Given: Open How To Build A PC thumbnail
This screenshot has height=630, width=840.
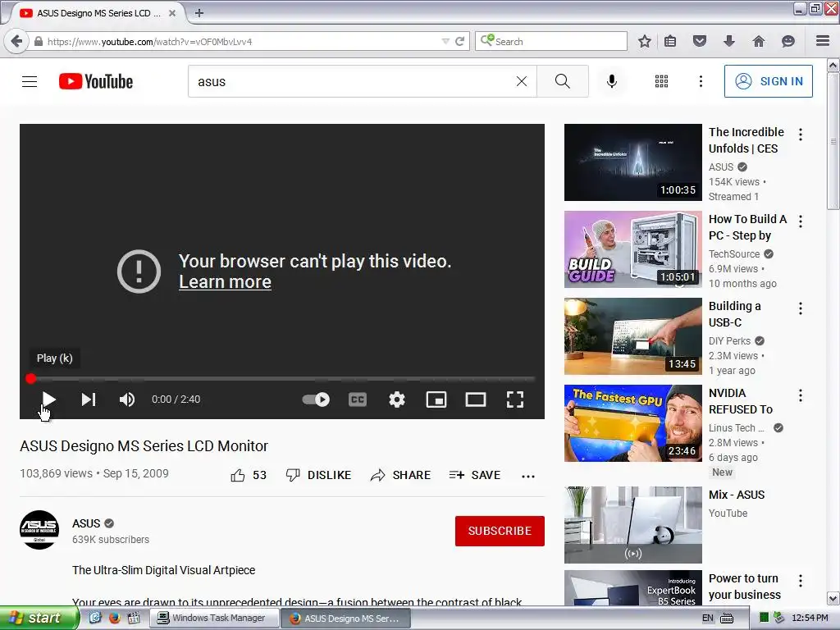Looking at the screenshot, I should pyautogui.click(x=633, y=249).
